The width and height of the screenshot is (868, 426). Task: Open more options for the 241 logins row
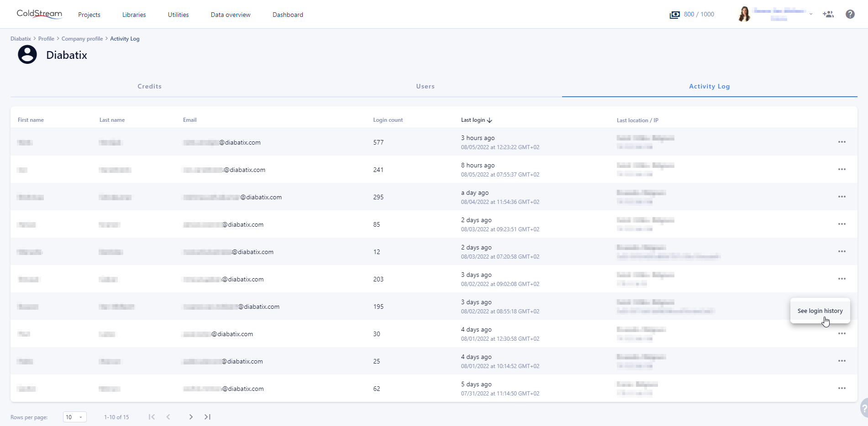pos(842,169)
